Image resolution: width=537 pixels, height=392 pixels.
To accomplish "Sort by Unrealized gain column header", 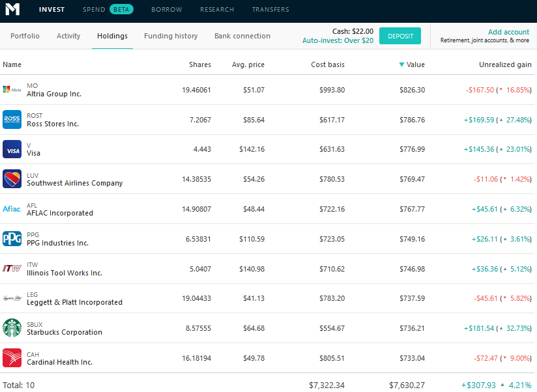I will click(x=505, y=64).
